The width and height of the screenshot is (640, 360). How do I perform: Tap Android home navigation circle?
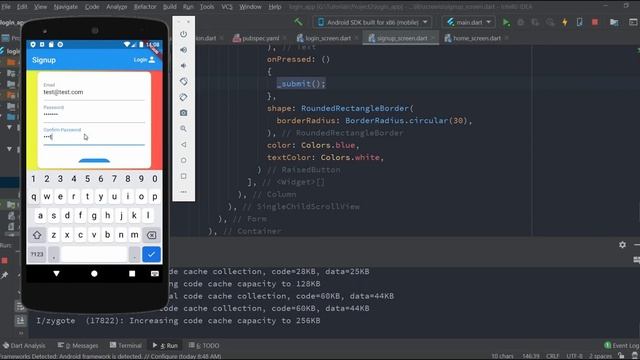94,273
